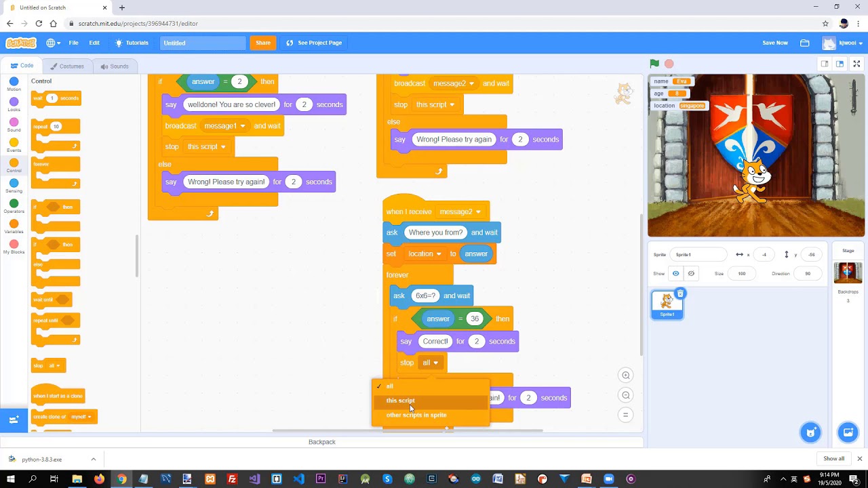This screenshot has height=488, width=868.
Task: Edit the sprite Size field
Action: tap(742, 274)
